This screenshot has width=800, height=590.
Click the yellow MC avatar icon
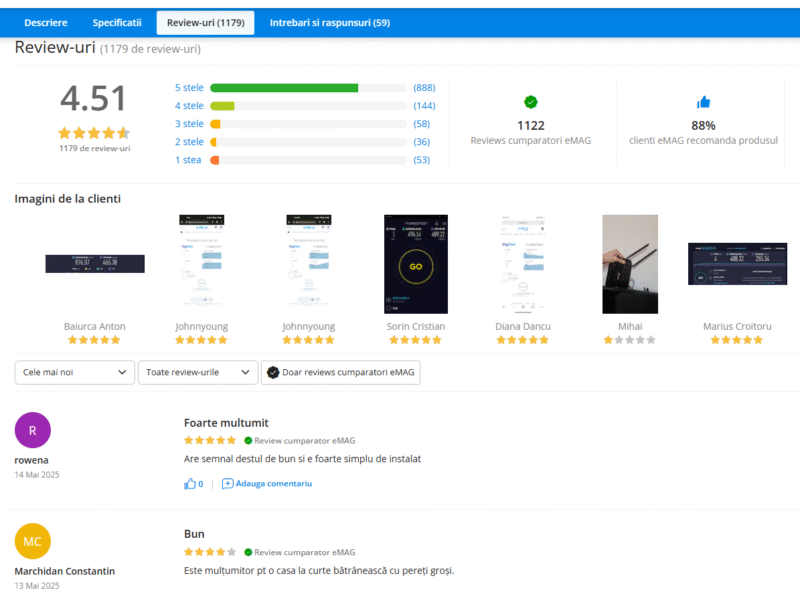click(x=33, y=542)
